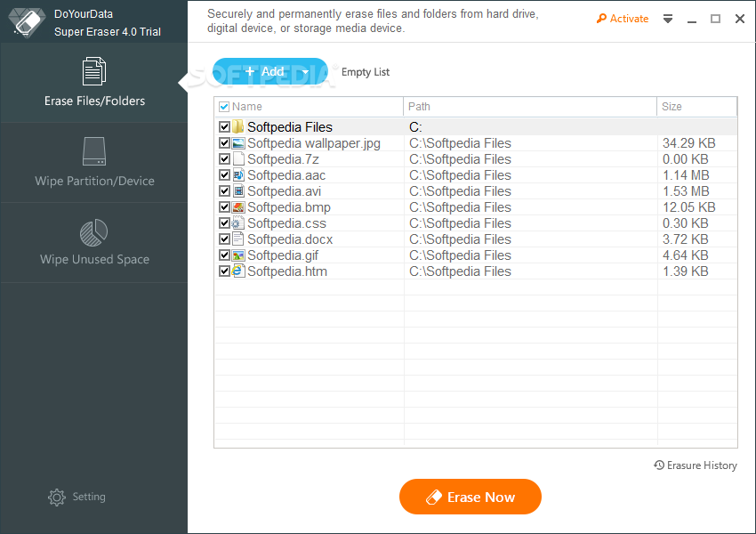
Task: Select Softpedia.gif file name
Action: tap(283, 255)
